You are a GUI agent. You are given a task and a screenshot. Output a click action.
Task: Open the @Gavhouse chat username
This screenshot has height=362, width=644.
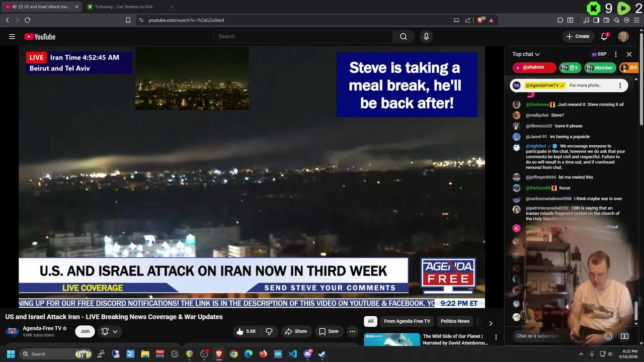tap(537, 105)
